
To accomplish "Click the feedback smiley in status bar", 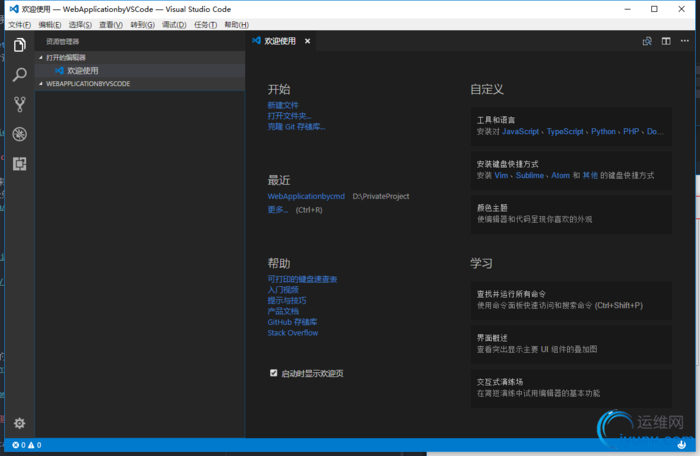I will pyautogui.click(x=681, y=445).
